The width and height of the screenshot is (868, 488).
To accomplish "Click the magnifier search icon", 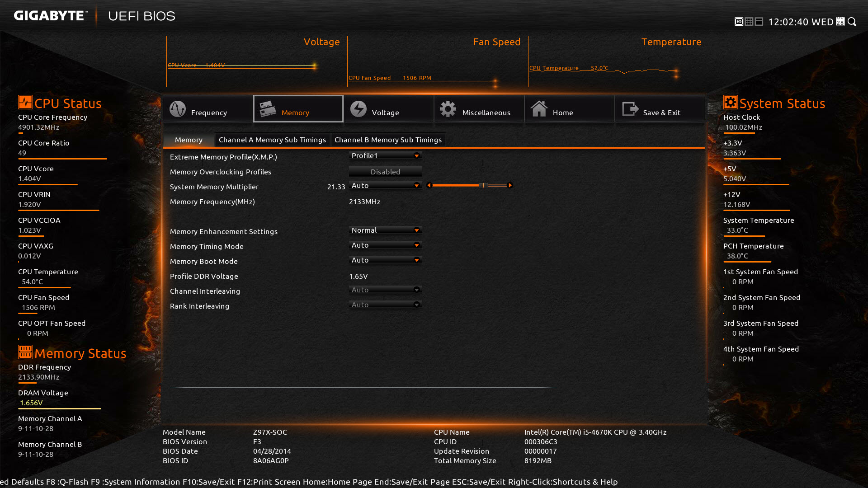I will coord(852,22).
